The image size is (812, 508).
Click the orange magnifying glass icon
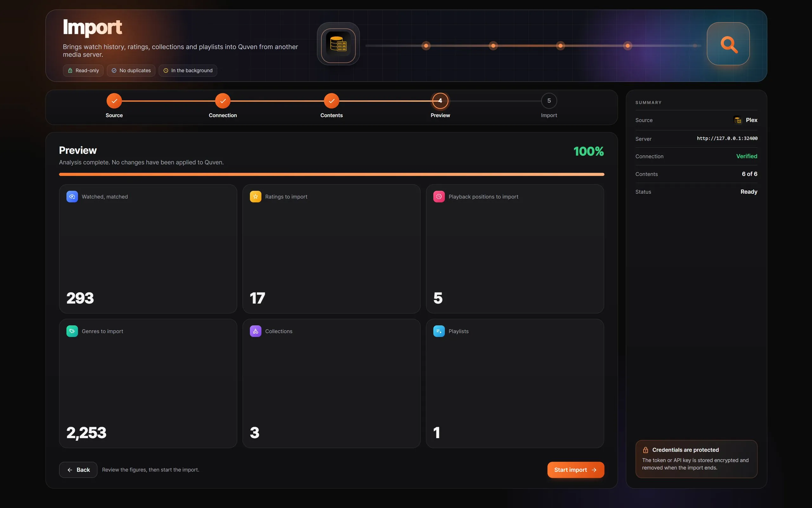pos(729,44)
